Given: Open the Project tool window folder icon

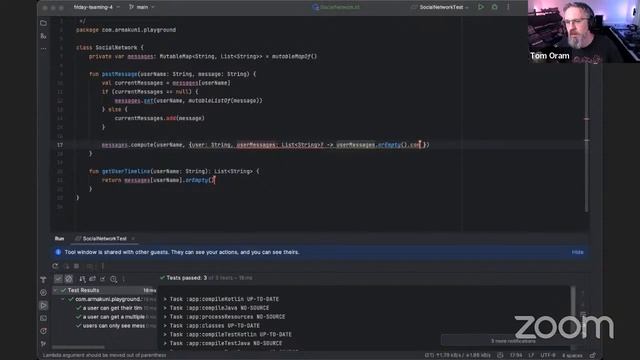Looking at the screenshot, I should click(x=44, y=23).
